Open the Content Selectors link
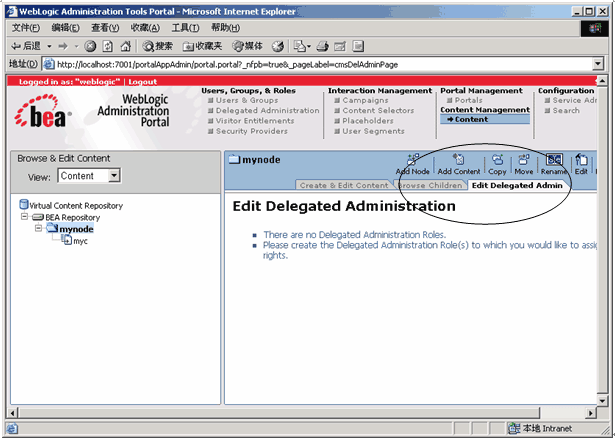This screenshot has height=440, width=615. [x=378, y=111]
